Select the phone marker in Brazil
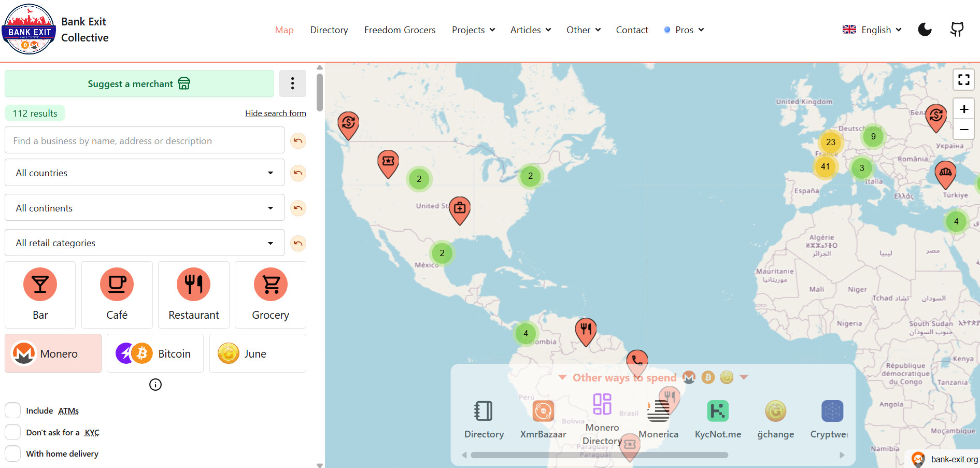The image size is (980, 468). (637, 363)
